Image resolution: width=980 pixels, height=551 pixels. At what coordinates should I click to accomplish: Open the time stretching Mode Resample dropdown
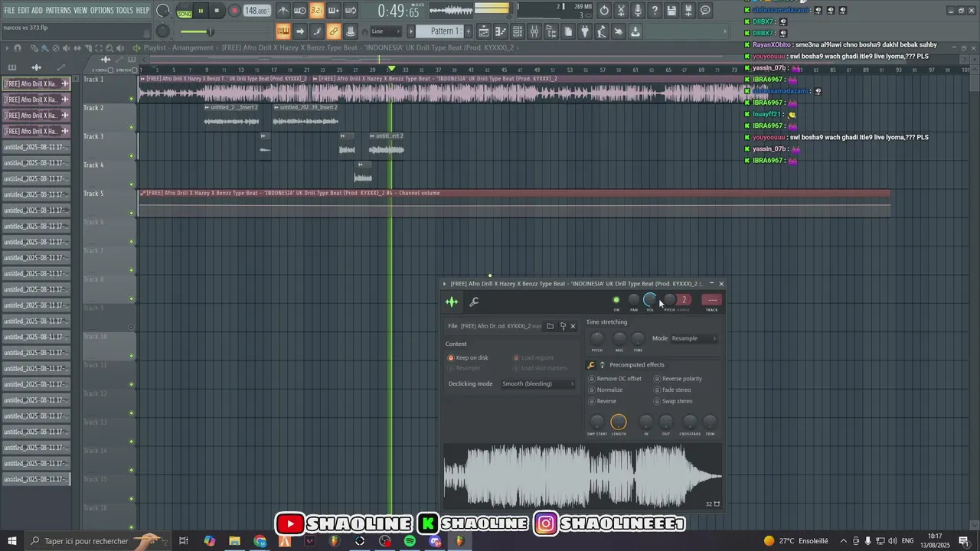(694, 338)
